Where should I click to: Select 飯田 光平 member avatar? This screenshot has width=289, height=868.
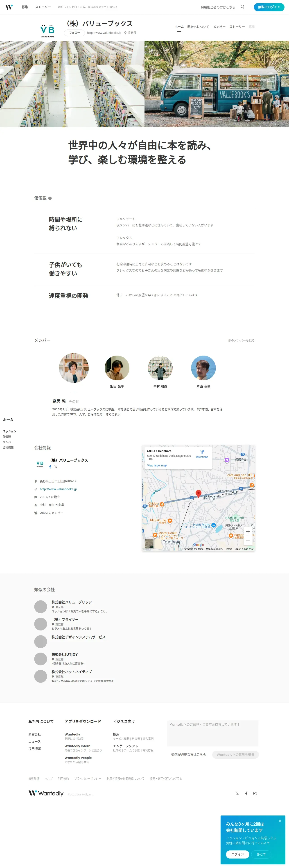pyautogui.click(x=117, y=368)
